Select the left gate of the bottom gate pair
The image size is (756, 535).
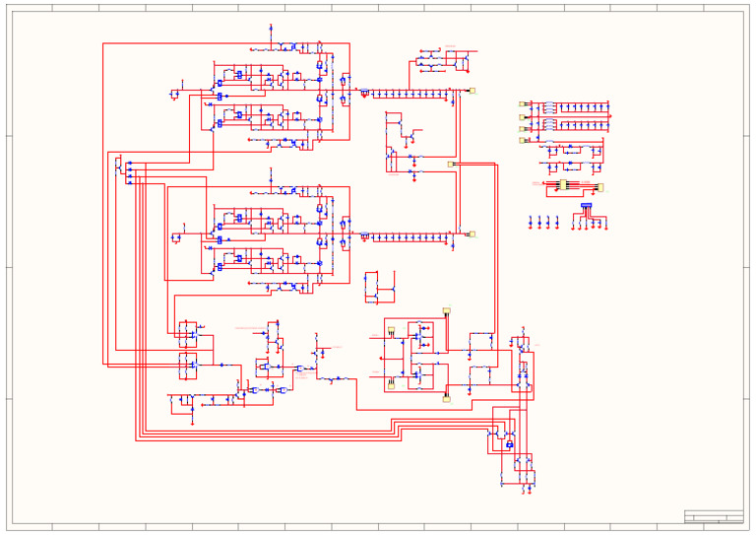[254, 390]
